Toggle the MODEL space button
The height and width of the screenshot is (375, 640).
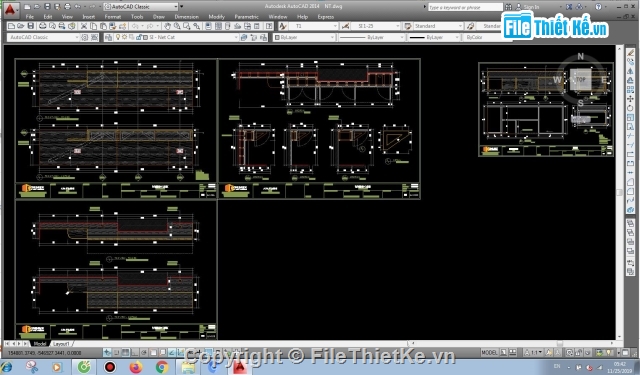click(x=489, y=352)
